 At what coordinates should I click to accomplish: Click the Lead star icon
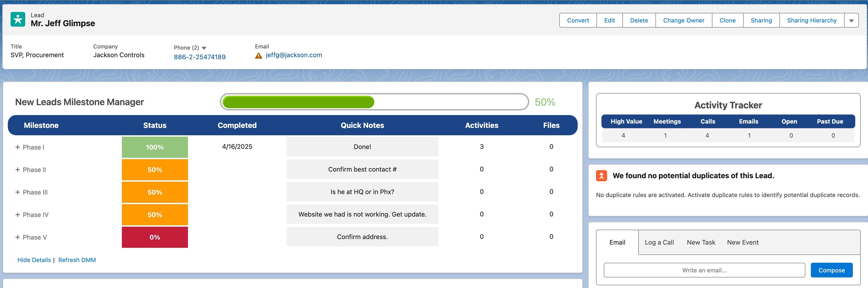tap(18, 19)
